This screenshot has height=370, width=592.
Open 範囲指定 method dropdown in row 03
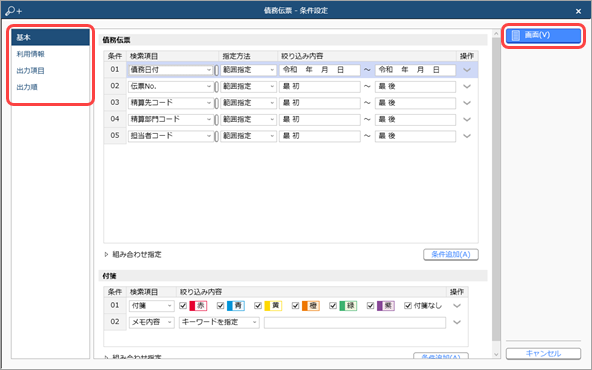click(x=248, y=103)
